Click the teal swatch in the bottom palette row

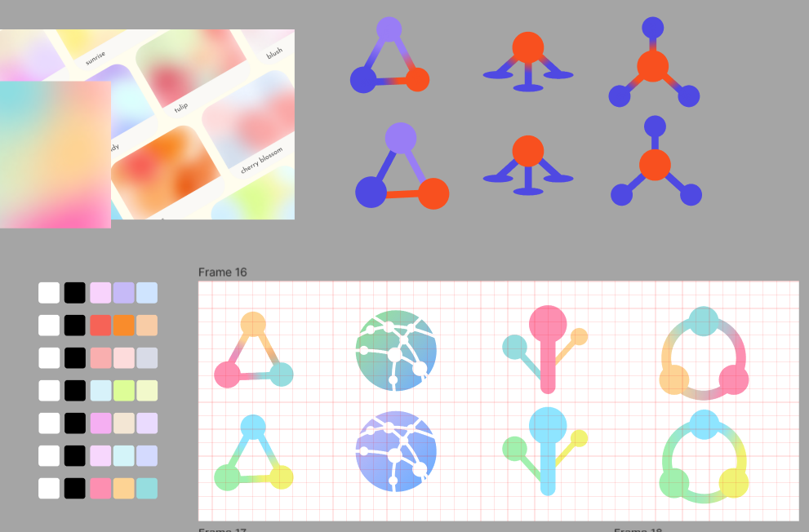[x=147, y=489]
